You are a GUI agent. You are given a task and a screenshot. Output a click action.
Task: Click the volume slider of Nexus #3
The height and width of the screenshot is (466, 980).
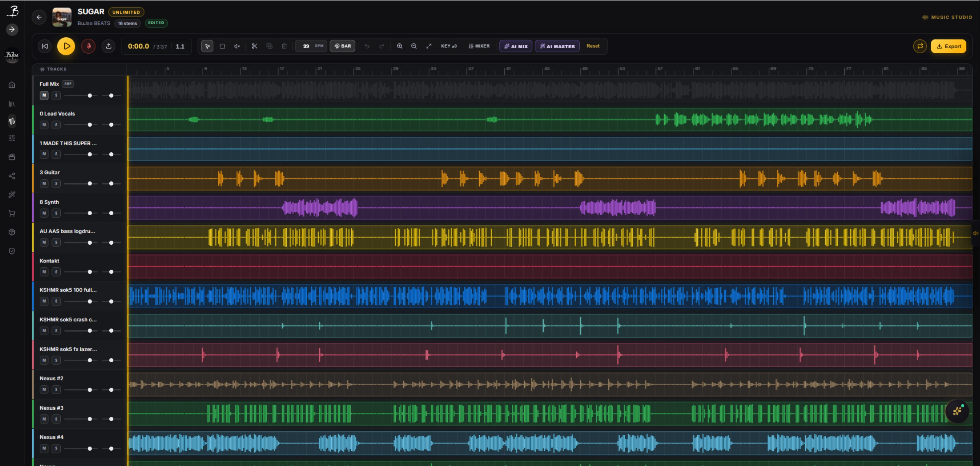click(80, 419)
